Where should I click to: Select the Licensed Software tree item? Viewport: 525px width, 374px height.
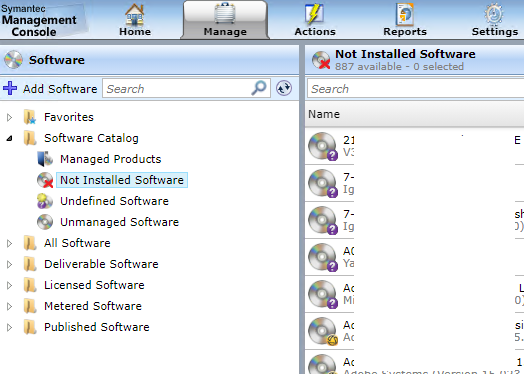tap(94, 285)
